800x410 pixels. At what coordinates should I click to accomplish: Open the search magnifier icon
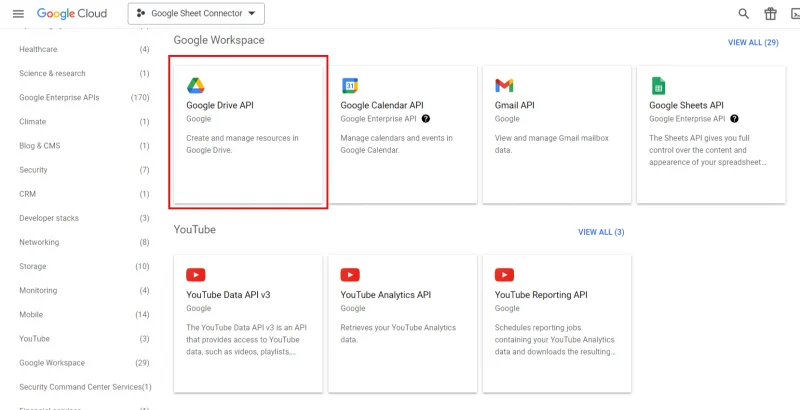pyautogui.click(x=744, y=14)
